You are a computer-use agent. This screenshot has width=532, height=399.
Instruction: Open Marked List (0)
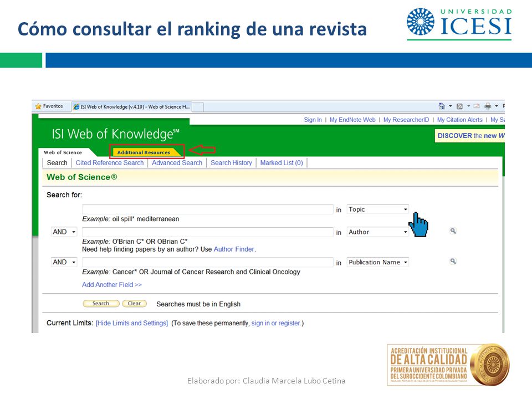(x=282, y=163)
